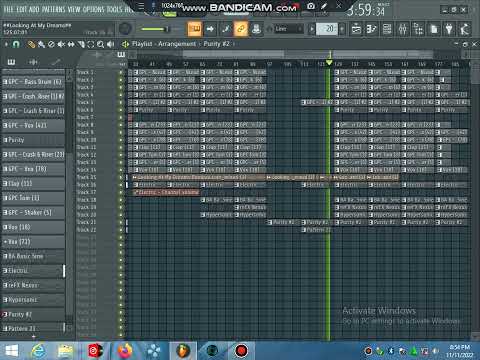480x360 pixels.
Task: Click the Bandicam pencil draw icon
Action: point(324,6)
